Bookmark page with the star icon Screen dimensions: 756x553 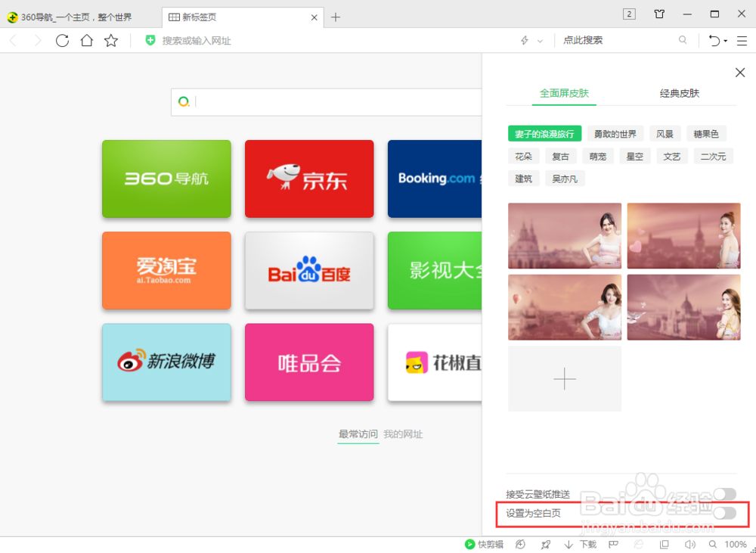pos(111,41)
